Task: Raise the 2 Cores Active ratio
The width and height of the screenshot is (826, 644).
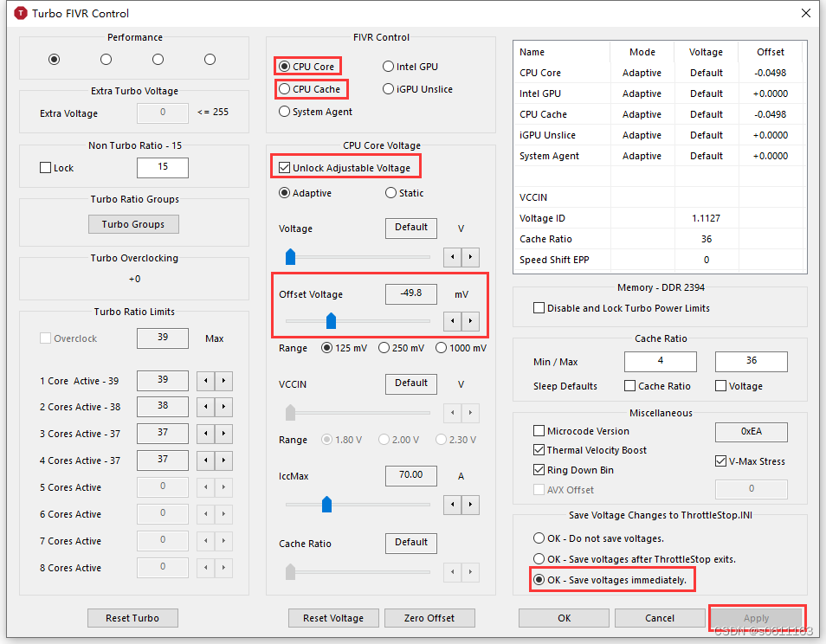Action: coord(224,407)
